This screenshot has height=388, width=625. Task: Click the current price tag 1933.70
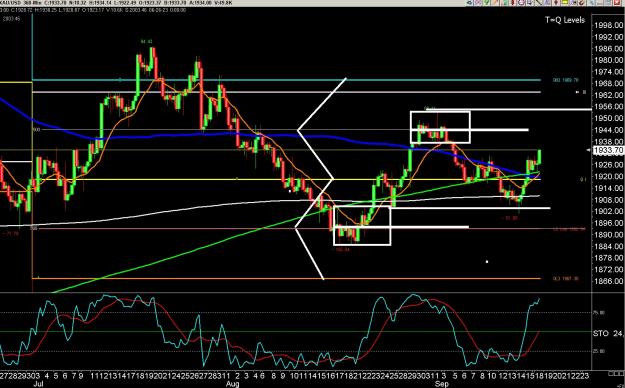tap(608, 150)
